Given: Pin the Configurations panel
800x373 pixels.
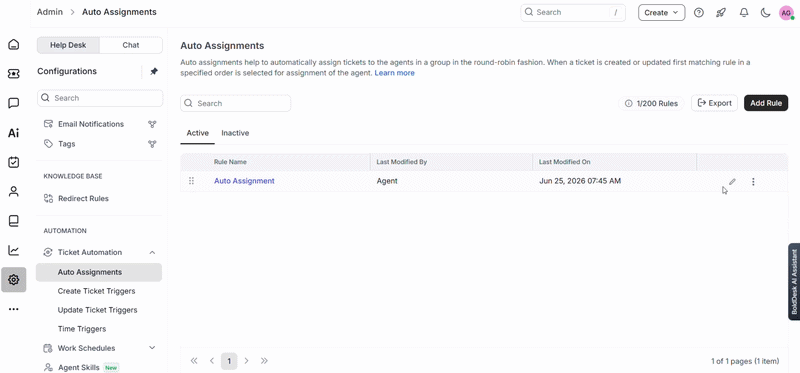Looking at the screenshot, I should 154,72.
